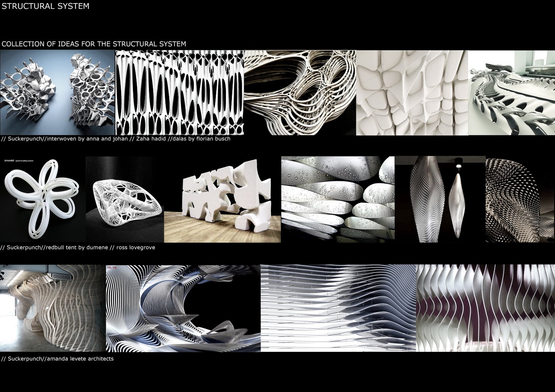Click the white flower loop model thumbnail
Viewport: 555px width, 392px height.
coord(42,199)
